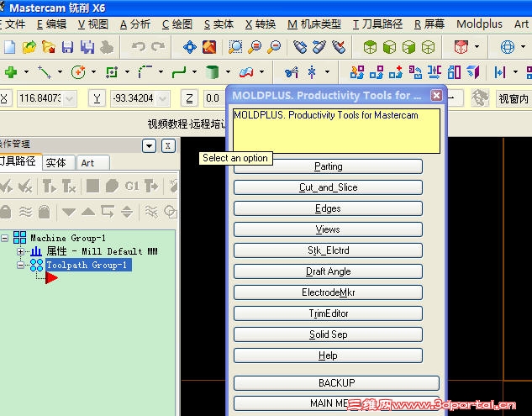The height and width of the screenshot is (416, 532).
Task: Open dropdown arrow next to cylinder icon
Action: pos(228,72)
